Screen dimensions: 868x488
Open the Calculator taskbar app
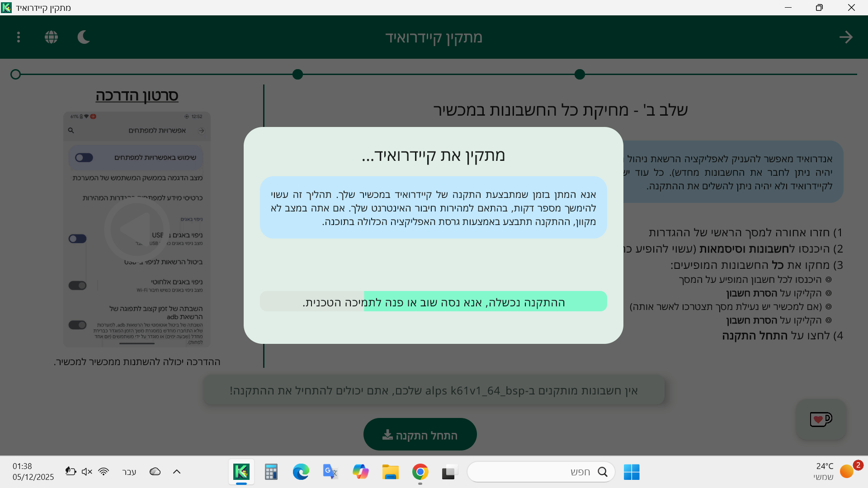click(271, 472)
